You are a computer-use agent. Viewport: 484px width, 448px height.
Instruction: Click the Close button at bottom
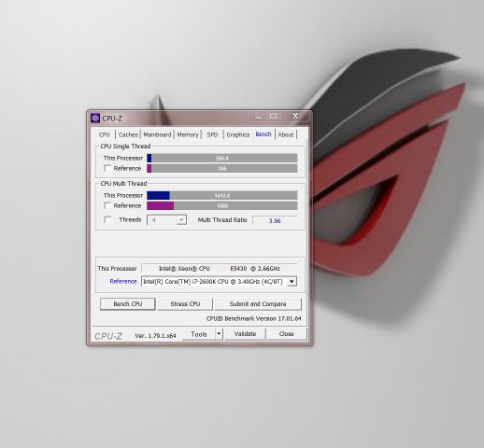click(x=287, y=334)
